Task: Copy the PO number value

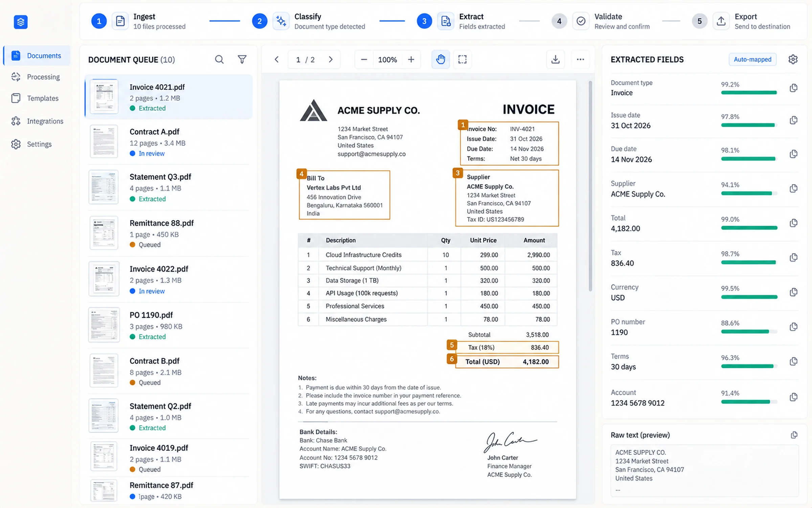Action: tap(793, 327)
